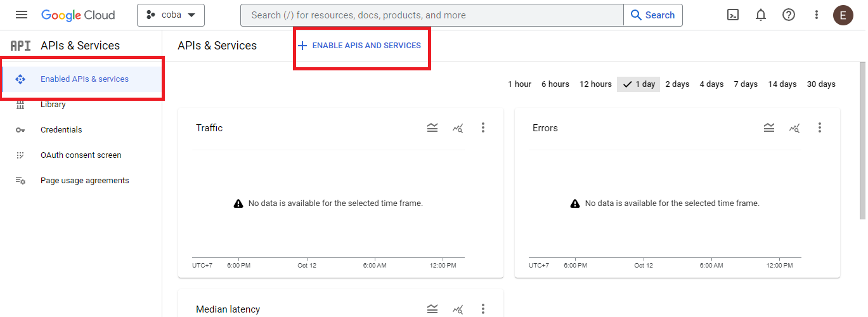Open the help question mark menu
Screen dimensions: 868x317
pos(789,15)
